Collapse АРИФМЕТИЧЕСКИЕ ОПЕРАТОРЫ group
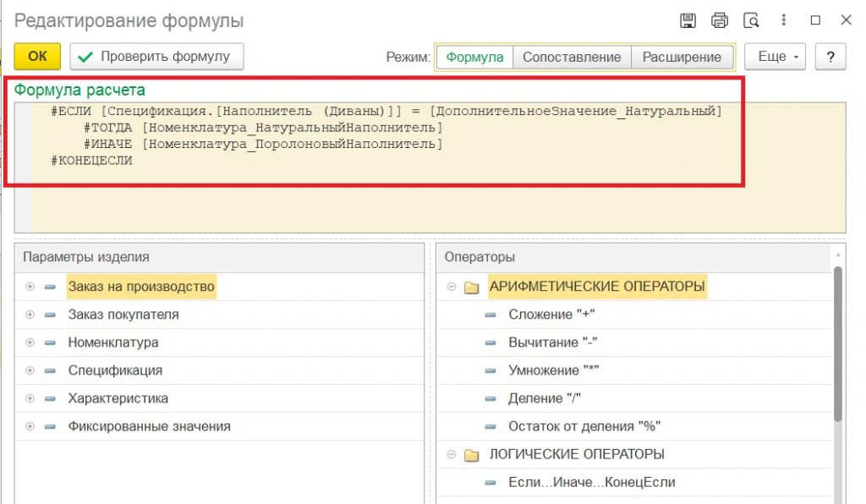The image size is (866, 504). [452, 287]
